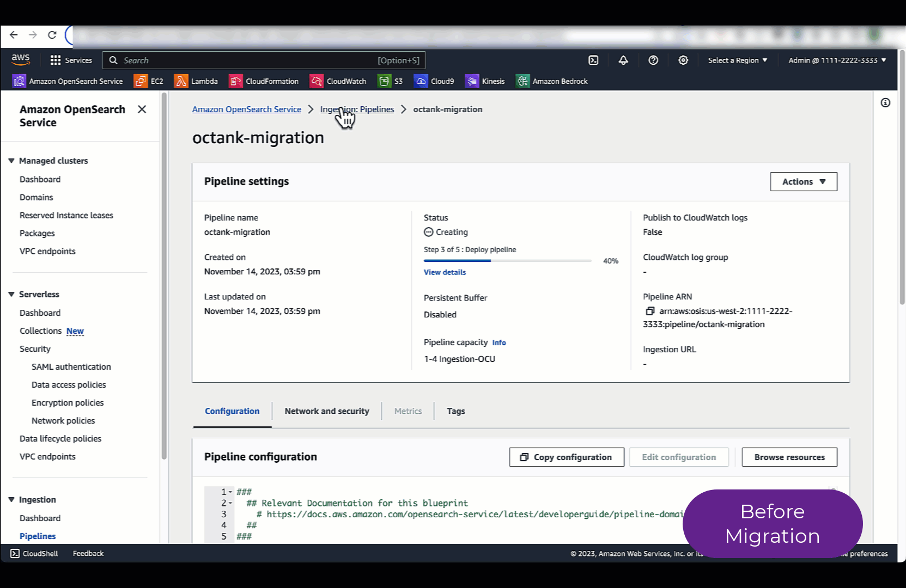906x588 pixels.
Task: Open the Lambda shortcut icon
Action: 181,81
